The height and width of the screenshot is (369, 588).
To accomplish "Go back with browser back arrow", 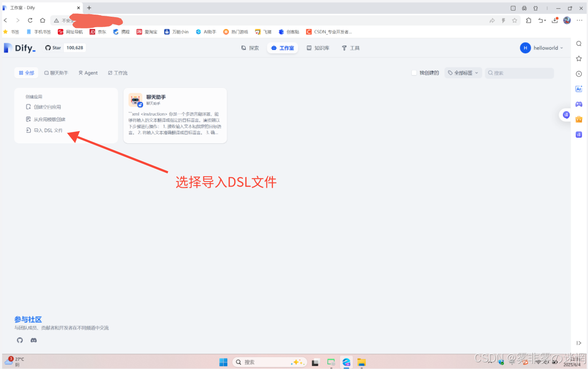I will click(5, 20).
